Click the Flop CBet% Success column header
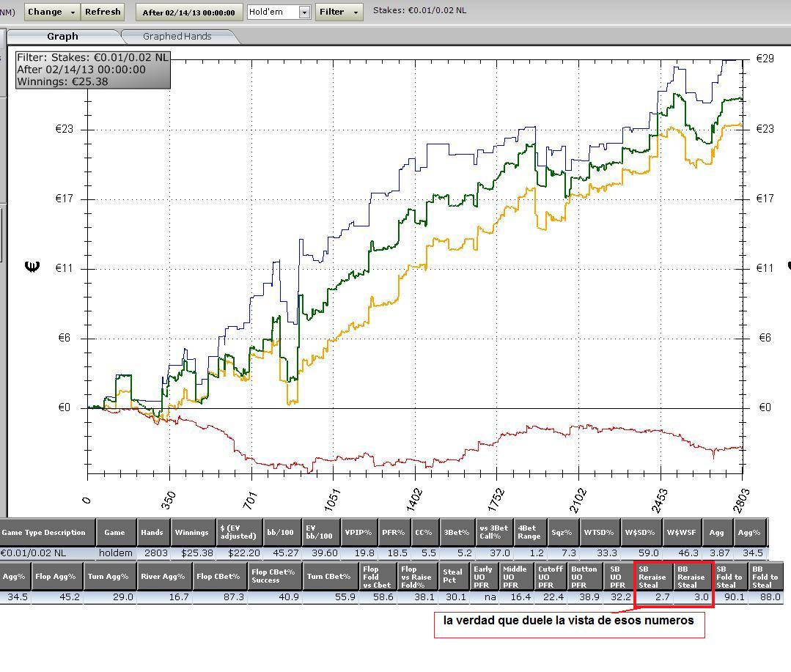The image size is (791, 672). [275, 577]
